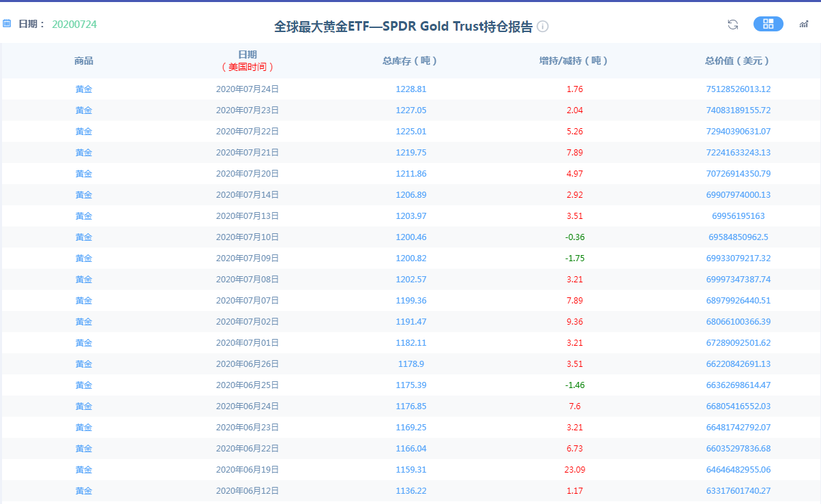Open the date picker showing 20200724
The image size is (821, 504).
pyautogui.click(x=74, y=25)
